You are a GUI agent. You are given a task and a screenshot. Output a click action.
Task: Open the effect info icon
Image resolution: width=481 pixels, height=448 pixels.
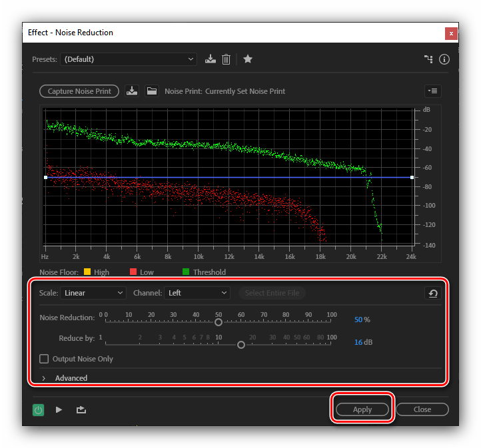[x=444, y=59]
